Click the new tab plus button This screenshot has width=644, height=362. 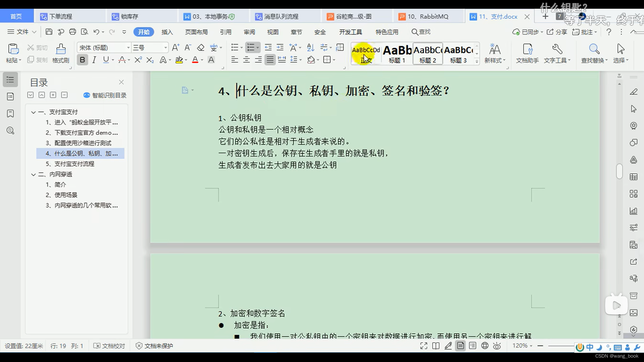[x=545, y=16]
